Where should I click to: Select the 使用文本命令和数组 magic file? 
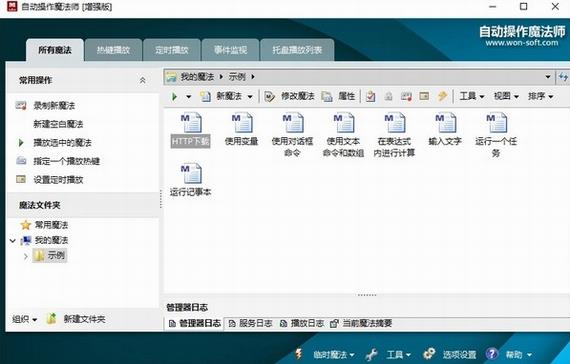[343, 135]
